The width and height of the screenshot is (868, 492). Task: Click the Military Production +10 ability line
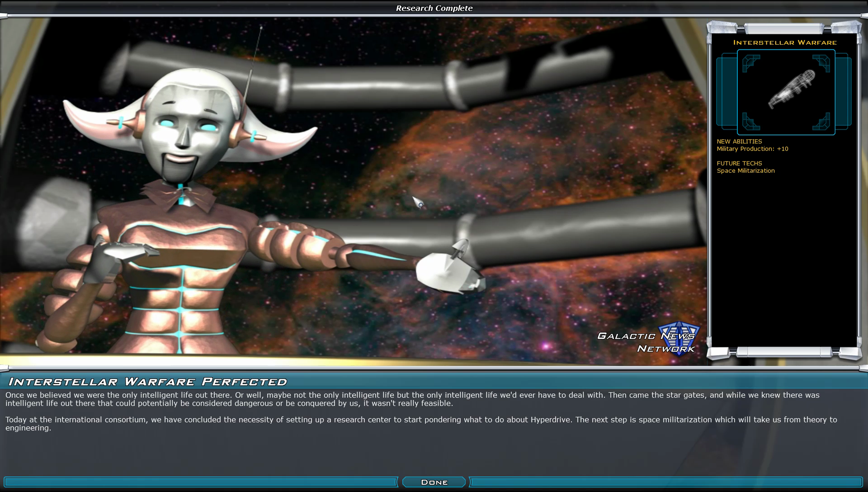coord(752,149)
